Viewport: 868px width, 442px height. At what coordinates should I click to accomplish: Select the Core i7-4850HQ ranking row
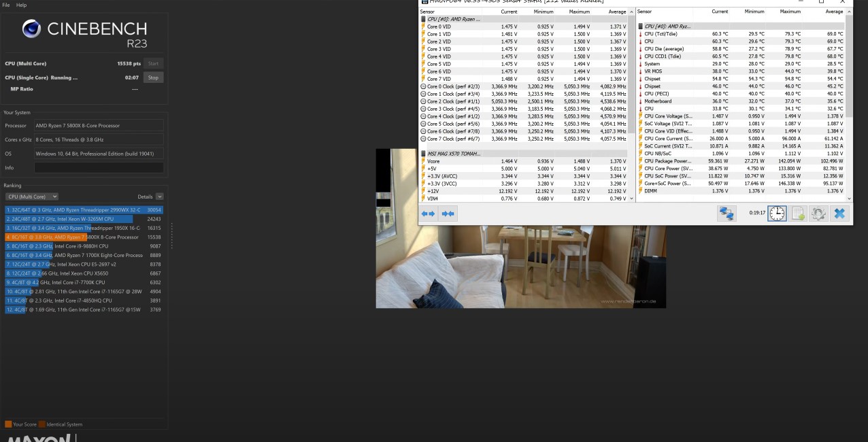click(x=84, y=300)
